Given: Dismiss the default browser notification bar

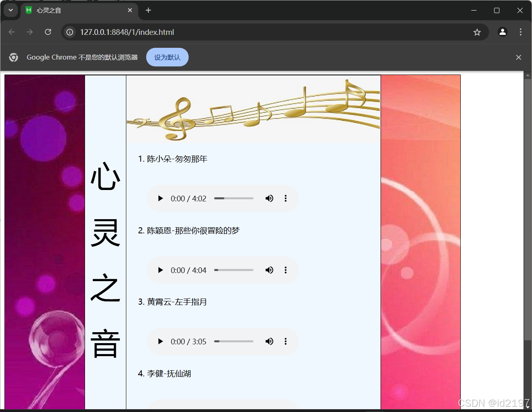Looking at the screenshot, I should pyautogui.click(x=519, y=57).
